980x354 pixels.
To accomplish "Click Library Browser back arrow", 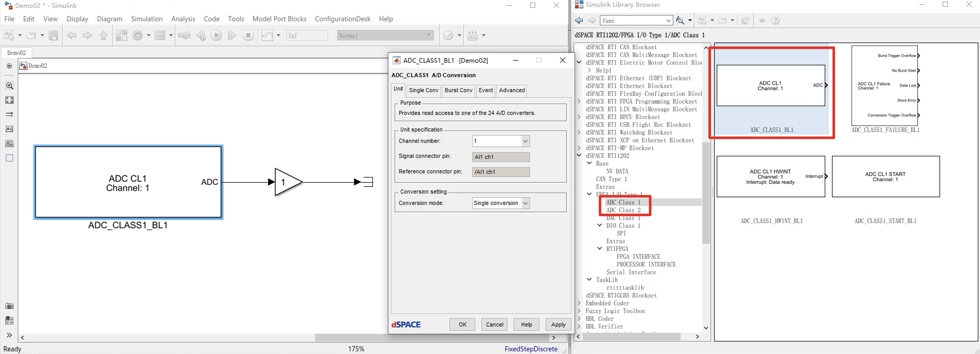I will click(579, 20).
